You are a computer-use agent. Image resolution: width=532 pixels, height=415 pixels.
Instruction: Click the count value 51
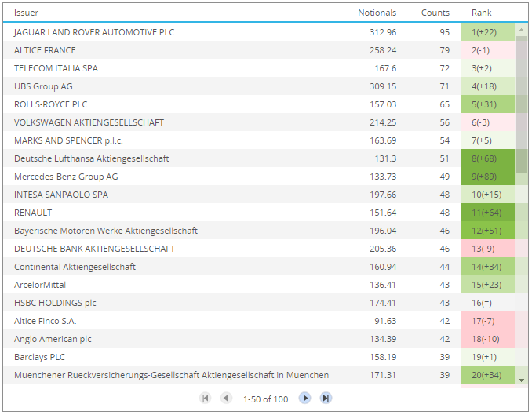pos(444,158)
